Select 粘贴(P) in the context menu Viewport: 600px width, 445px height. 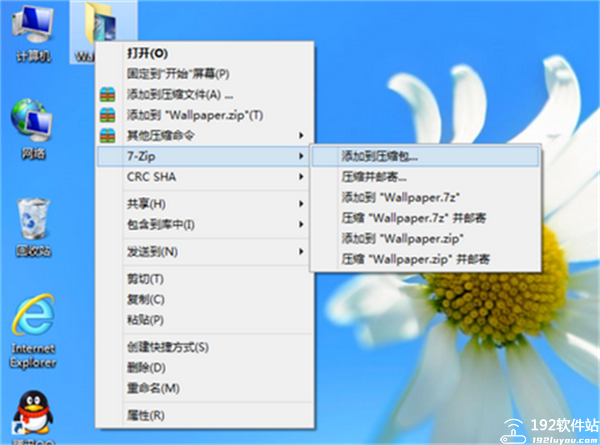(205, 319)
